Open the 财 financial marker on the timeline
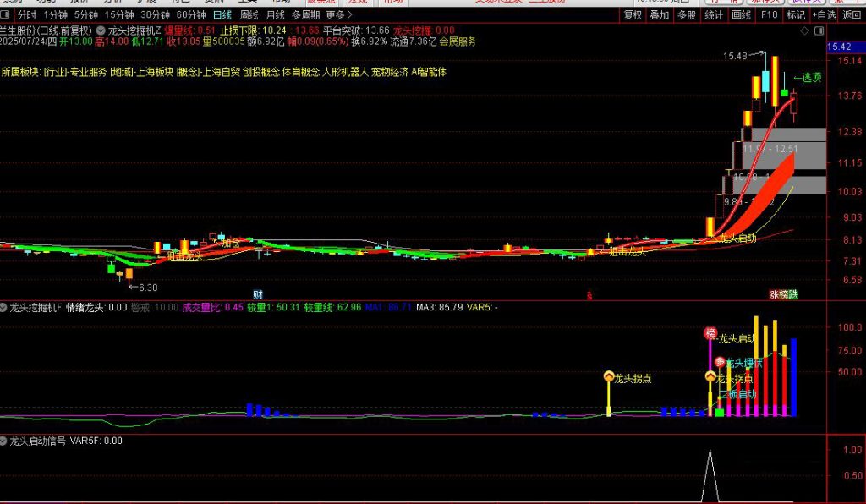Screen dimensions: 866x504 (257, 293)
